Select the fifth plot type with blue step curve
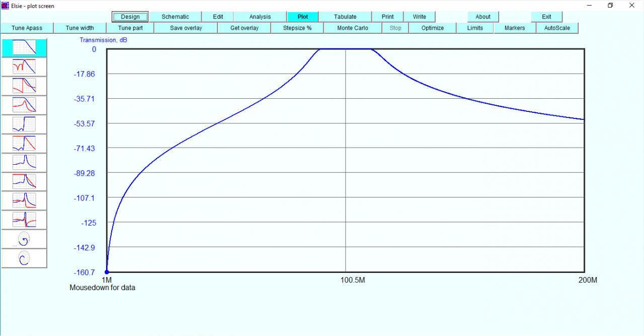The width and height of the screenshot is (644, 336). click(x=25, y=124)
